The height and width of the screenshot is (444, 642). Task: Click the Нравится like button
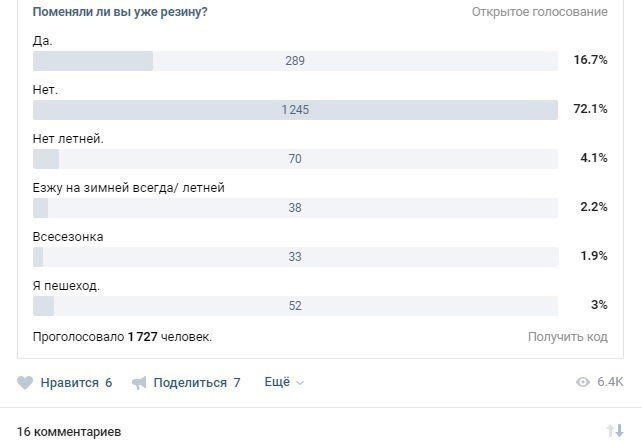click(65, 383)
